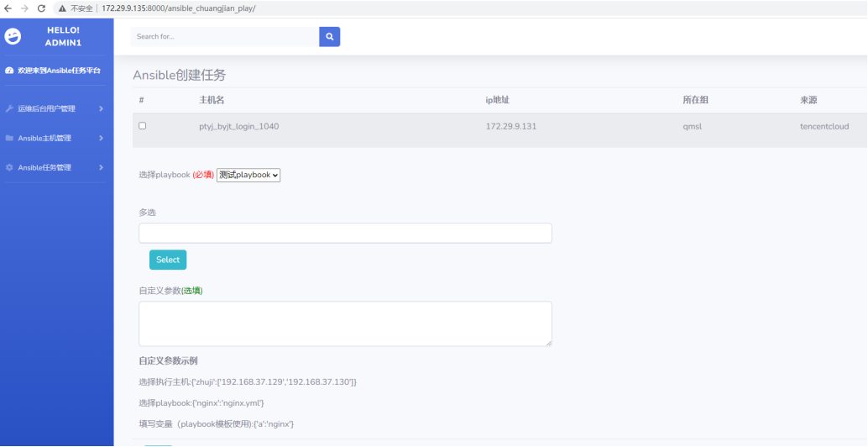Click the browser back arrow
Screen dimensions: 868x447
pyautogui.click(x=8, y=8)
